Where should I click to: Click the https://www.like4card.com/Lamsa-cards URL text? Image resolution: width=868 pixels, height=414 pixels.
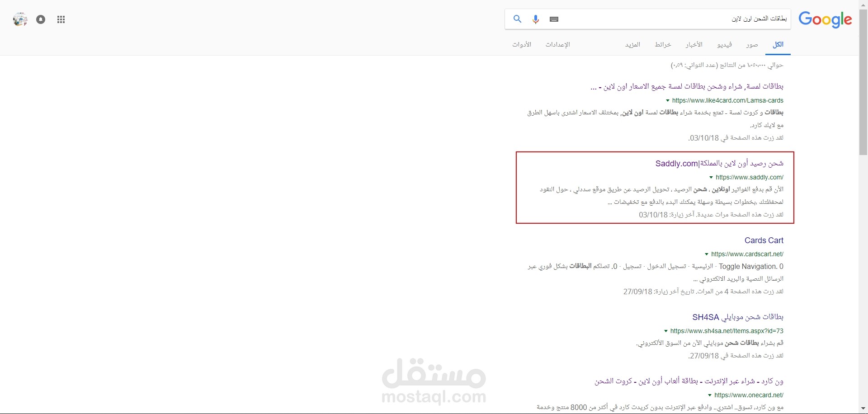[x=728, y=101]
